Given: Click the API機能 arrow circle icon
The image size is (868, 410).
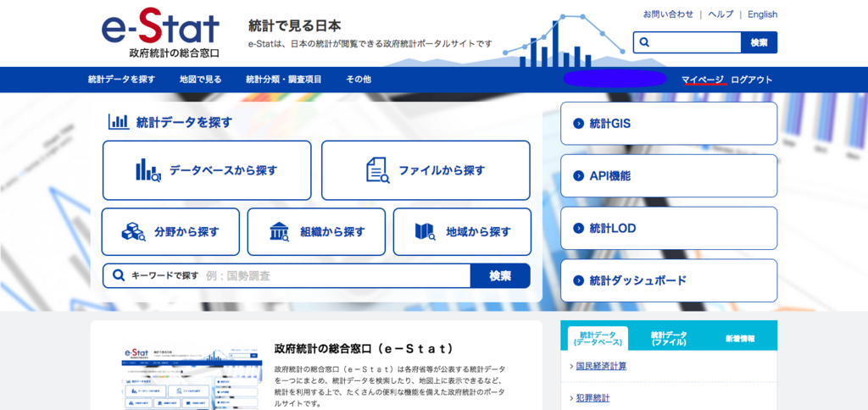Looking at the screenshot, I should [578, 176].
